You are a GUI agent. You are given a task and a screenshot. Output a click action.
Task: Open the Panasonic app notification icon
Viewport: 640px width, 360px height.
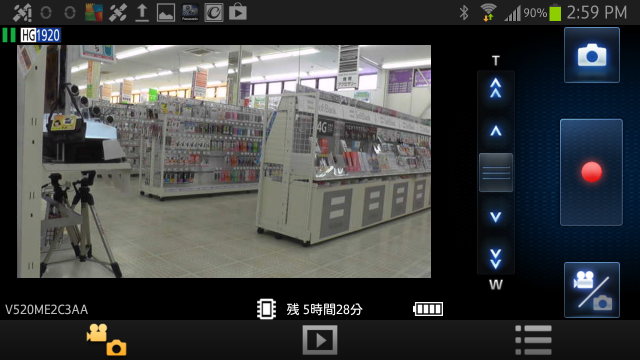tap(190, 12)
